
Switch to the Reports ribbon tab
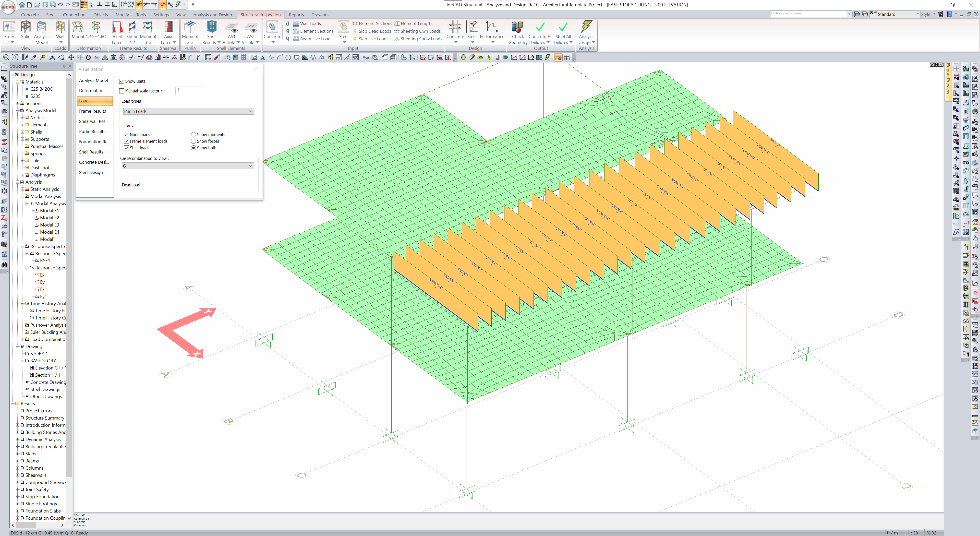point(296,15)
